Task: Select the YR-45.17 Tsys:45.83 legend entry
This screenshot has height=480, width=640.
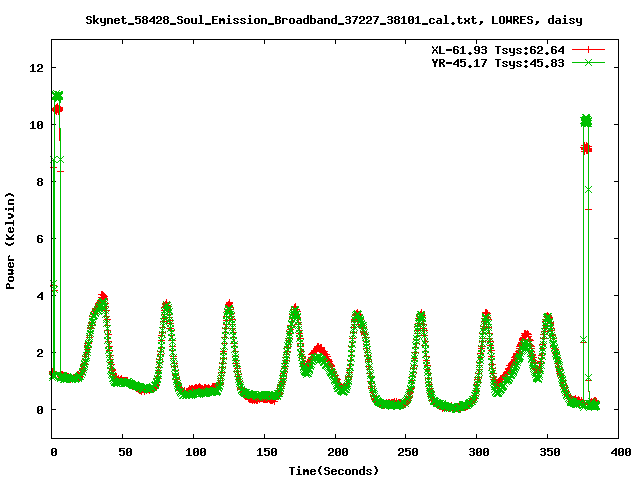Action: click(x=498, y=63)
